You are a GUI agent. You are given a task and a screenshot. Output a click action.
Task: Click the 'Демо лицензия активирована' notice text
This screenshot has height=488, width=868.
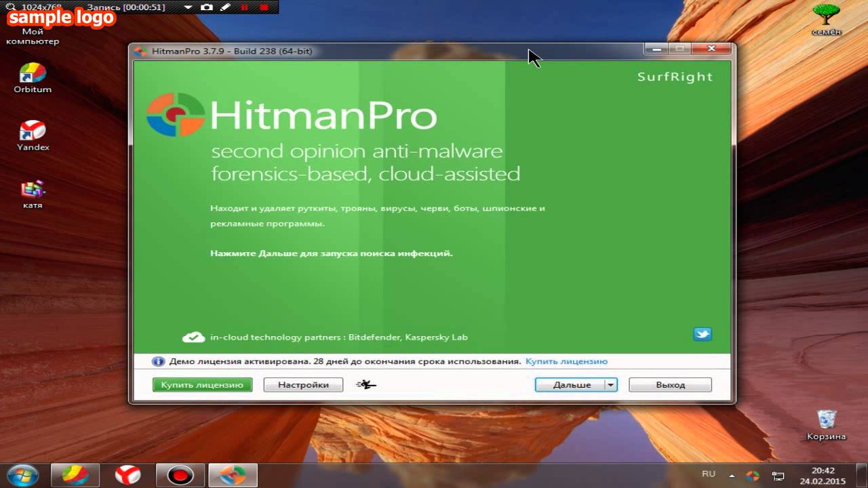pos(345,361)
